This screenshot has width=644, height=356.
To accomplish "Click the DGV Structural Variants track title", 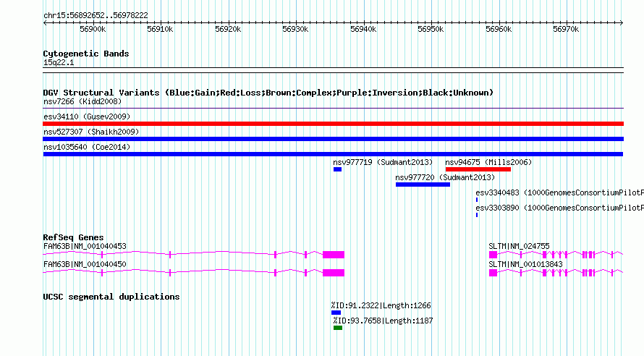I will [x=268, y=93].
